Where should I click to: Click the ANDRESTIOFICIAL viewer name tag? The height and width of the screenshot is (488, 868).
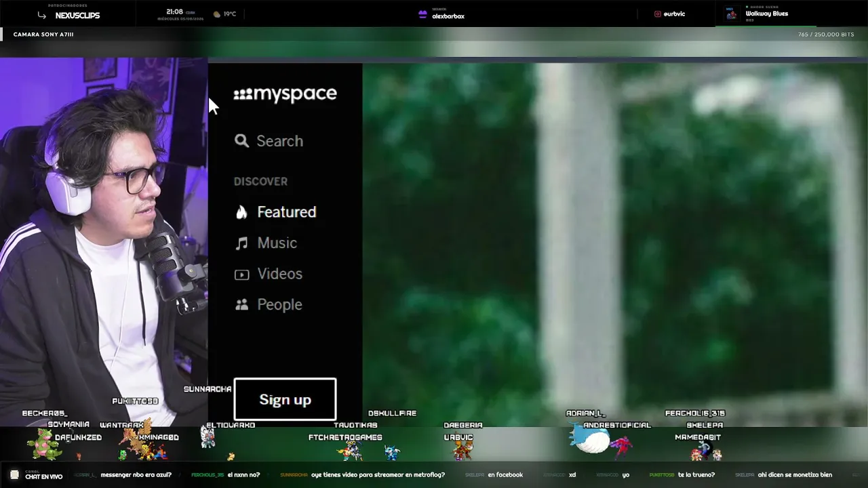point(617,425)
